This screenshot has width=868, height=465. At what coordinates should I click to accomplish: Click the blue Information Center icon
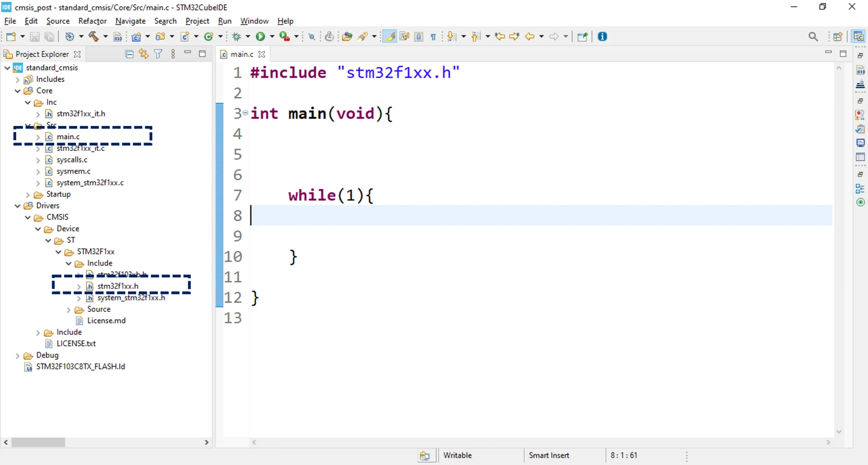602,36
